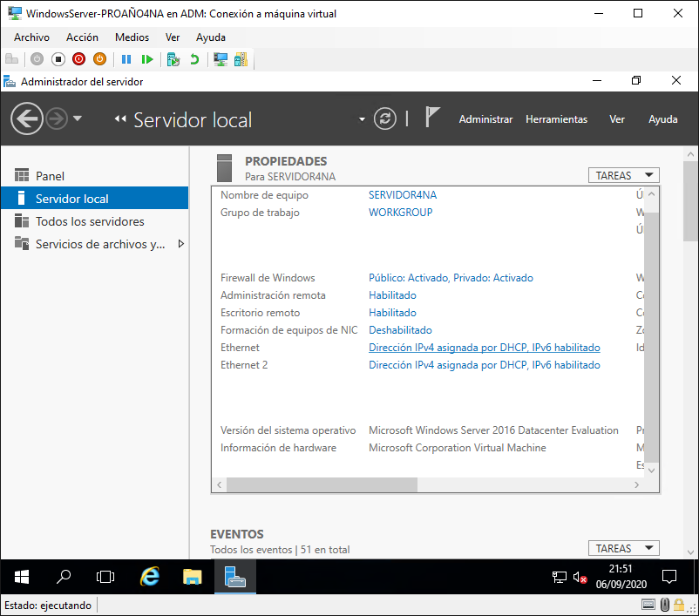Click NIC teaming Deshabilitado link

(400, 330)
